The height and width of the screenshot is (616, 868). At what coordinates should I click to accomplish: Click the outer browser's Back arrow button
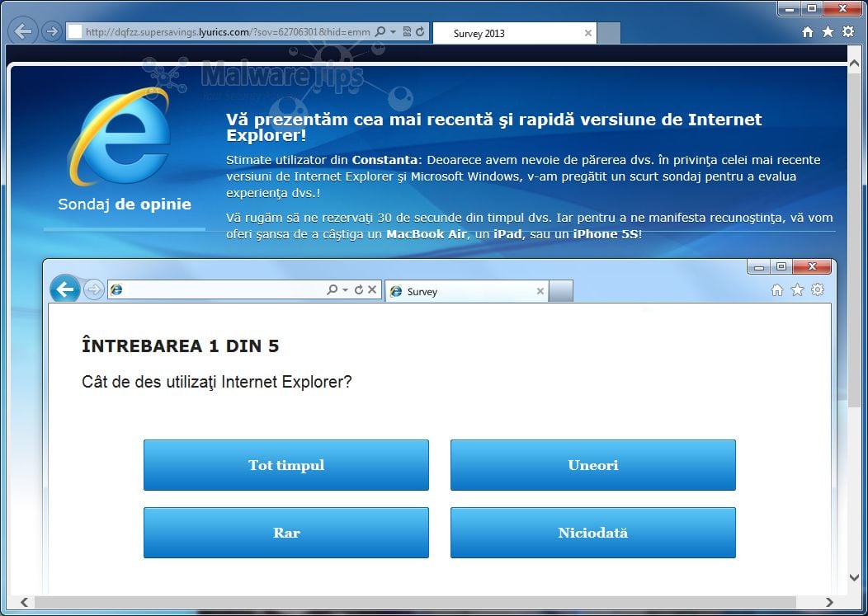click(23, 31)
